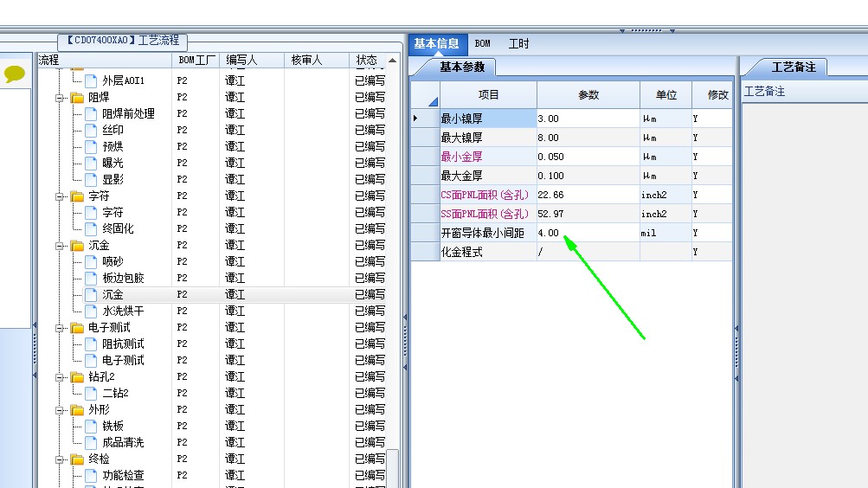Collapse the 外形 folder node
This screenshot has height=488, width=868.
point(59,410)
